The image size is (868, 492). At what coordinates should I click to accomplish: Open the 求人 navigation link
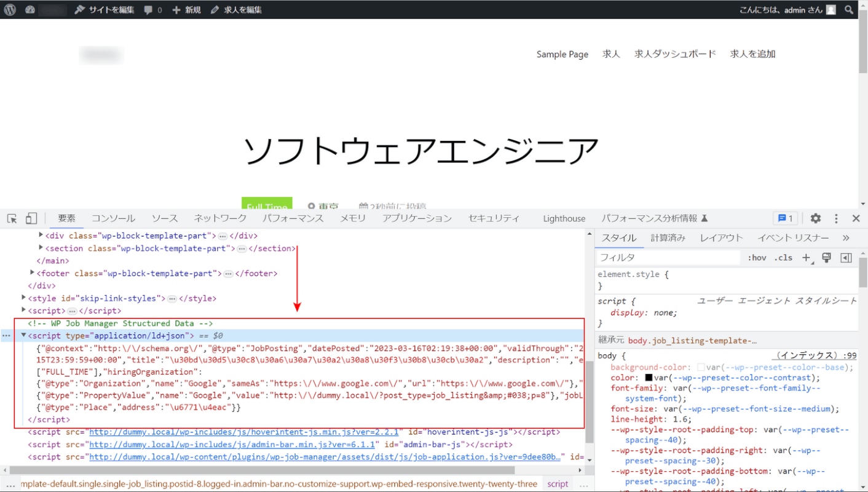[611, 54]
